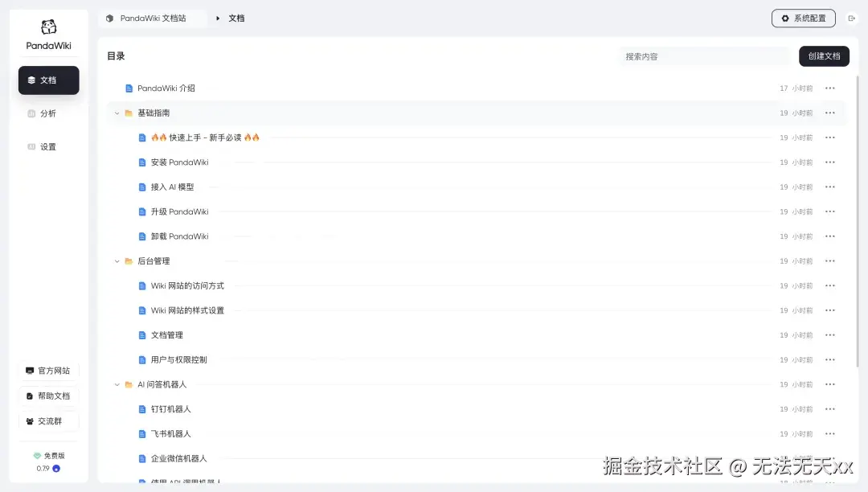Viewport: 868px width, 492px height.
Task: Open the 文档管理 document
Action: pyautogui.click(x=166, y=334)
